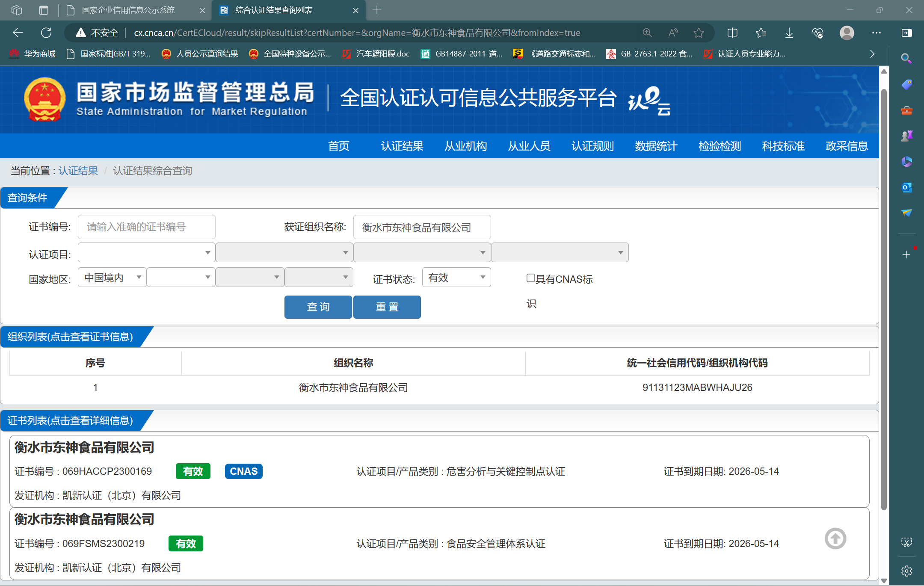The height and width of the screenshot is (586, 924).
Task: Open the zoom magnifier in address bar
Action: [647, 33]
